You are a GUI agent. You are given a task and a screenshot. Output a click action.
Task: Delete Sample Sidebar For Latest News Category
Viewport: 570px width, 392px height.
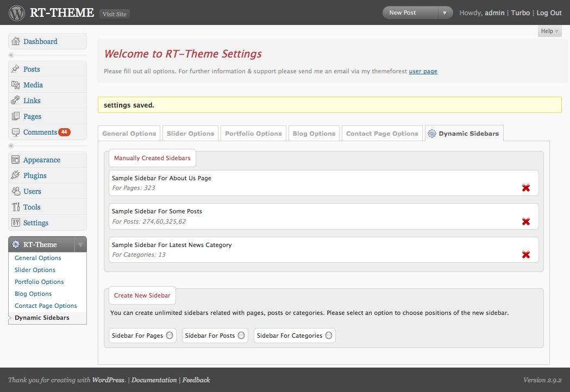(x=525, y=255)
